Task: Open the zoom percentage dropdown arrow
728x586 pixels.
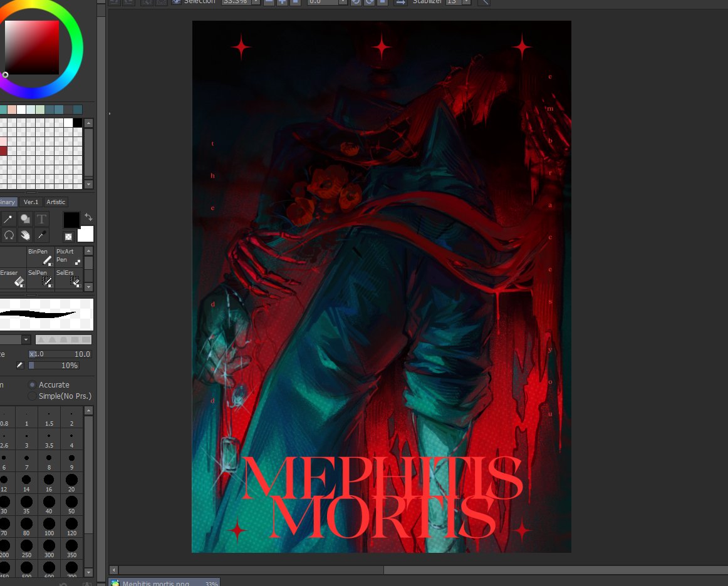Action: (x=256, y=2)
